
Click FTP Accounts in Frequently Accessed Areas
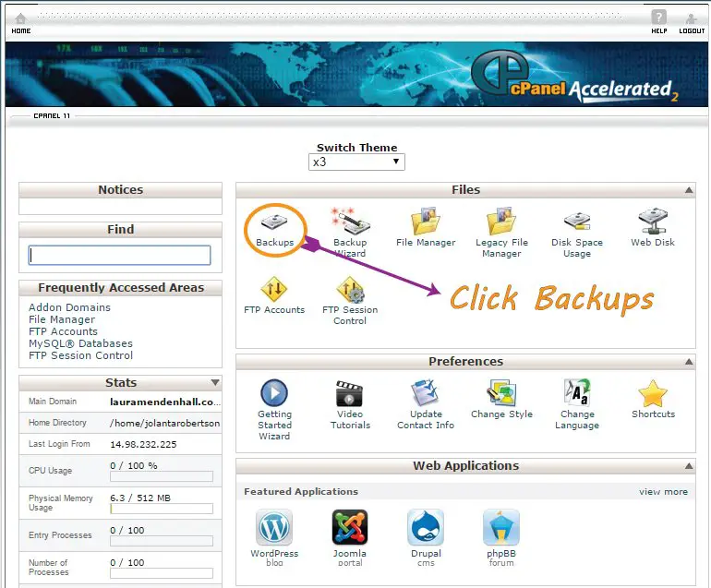tap(63, 331)
